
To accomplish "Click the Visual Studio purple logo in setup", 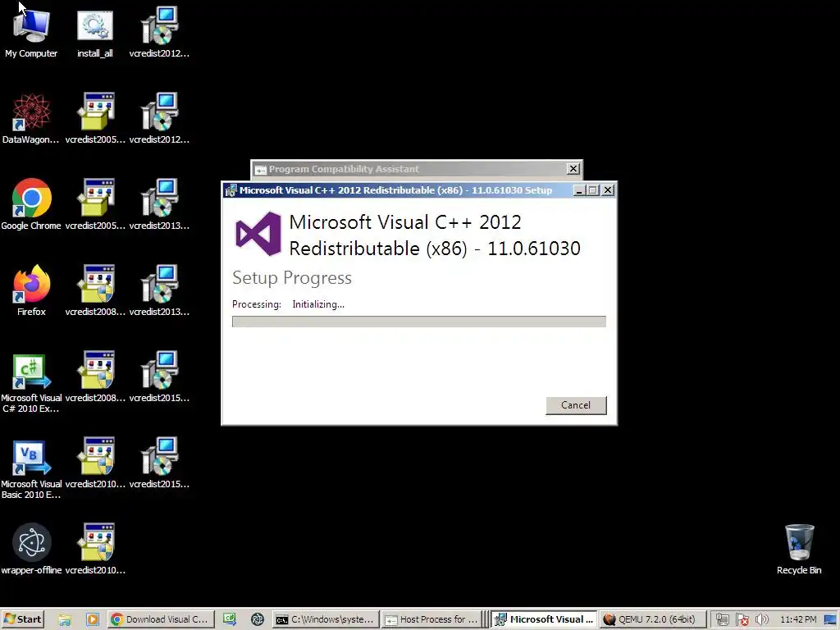I will (x=258, y=234).
